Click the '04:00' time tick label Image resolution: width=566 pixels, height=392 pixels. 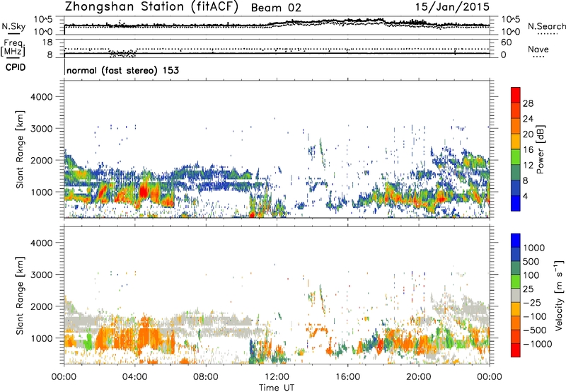point(134,377)
